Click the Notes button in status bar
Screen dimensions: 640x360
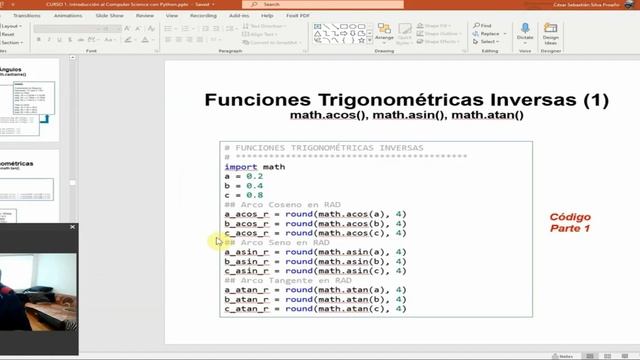[562, 356]
